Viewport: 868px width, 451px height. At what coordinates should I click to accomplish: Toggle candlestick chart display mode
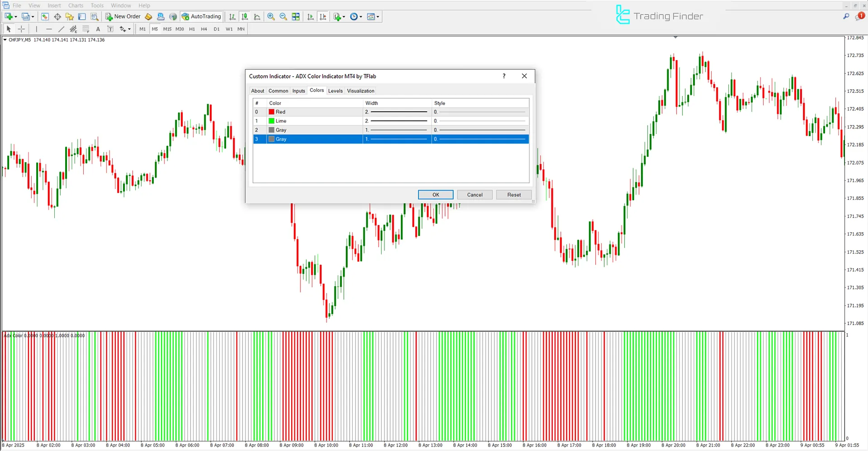tap(244, 17)
